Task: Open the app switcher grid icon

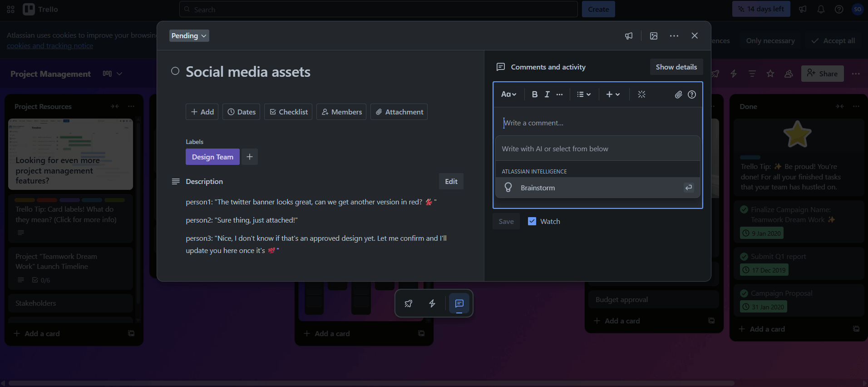Action: pyautogui.click(x=11, y=9)
